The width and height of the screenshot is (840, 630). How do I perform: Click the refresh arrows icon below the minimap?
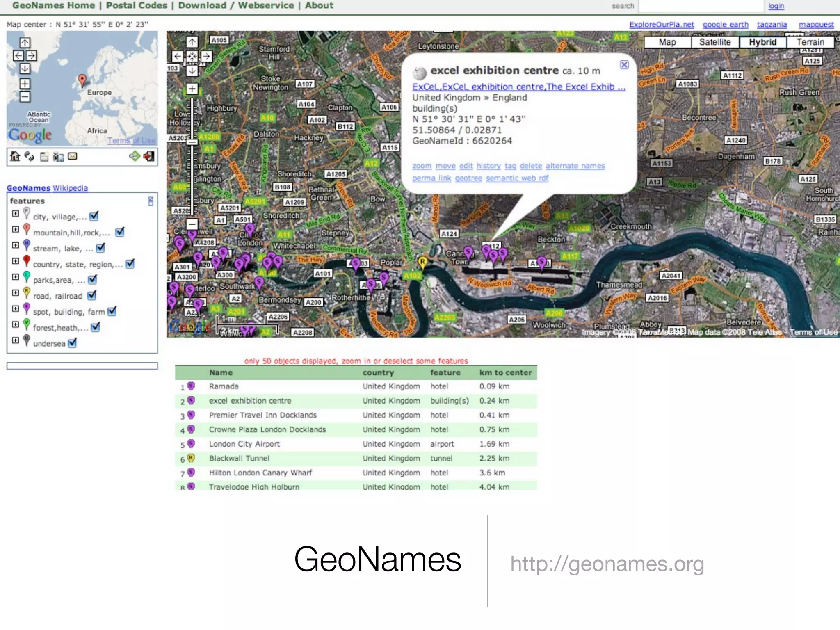click(29, 156)
